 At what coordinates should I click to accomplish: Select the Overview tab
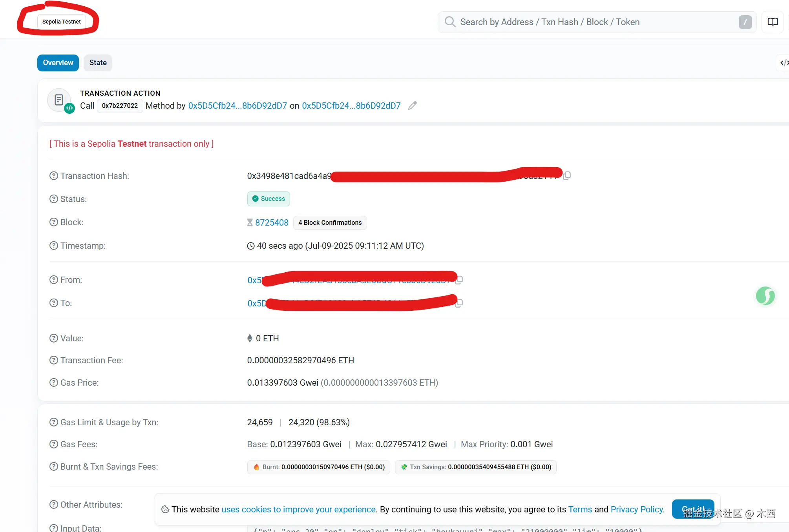pyautogui.click(x=58, y=63)
